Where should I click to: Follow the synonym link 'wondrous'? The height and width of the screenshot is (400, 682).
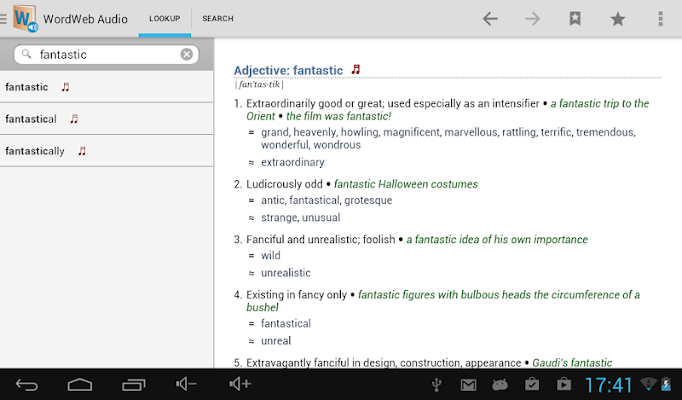click(337, 145)
